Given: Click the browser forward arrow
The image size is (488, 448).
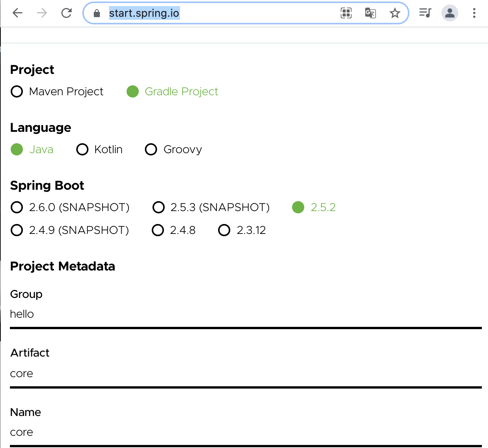Looking at the screenshot, I should pos(42,13).
